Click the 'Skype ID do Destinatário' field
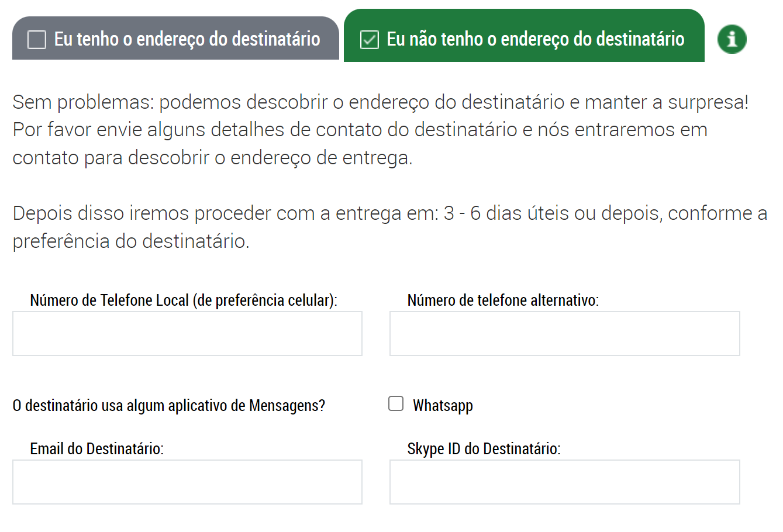Image resolution: width=783 pixels, height=532 pixels. [x=564, y=482]
